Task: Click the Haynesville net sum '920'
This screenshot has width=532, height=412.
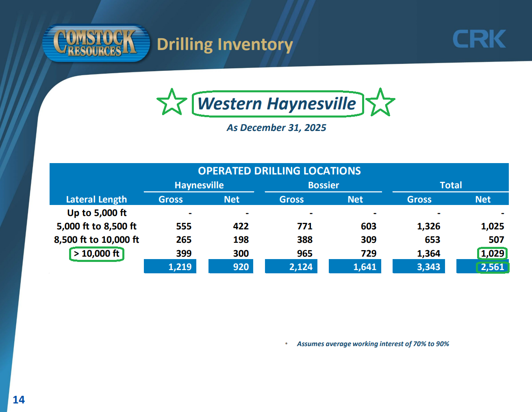Action: pos(241,267)
